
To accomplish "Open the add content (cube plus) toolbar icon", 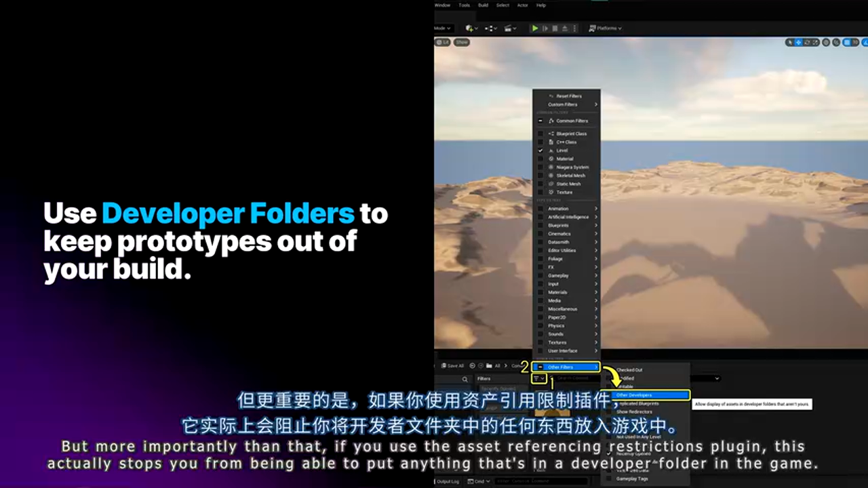I will point(470,28).
